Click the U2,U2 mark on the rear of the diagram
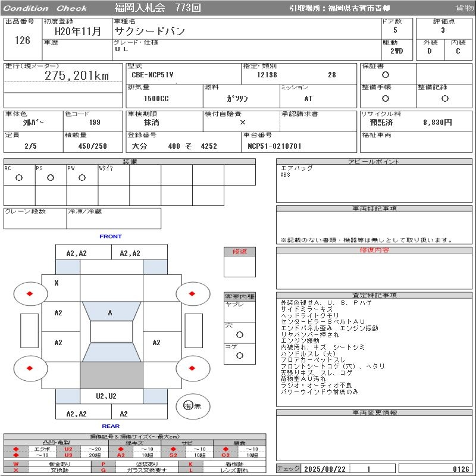 106,396
